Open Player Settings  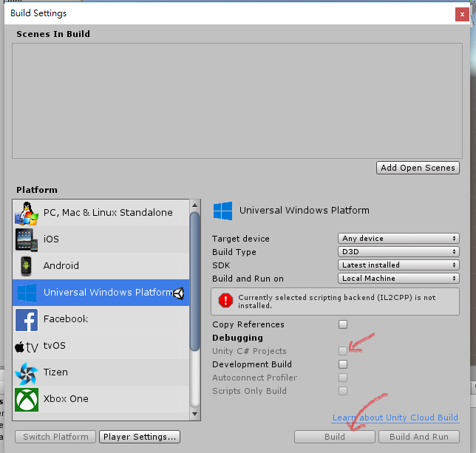[140, 437]
